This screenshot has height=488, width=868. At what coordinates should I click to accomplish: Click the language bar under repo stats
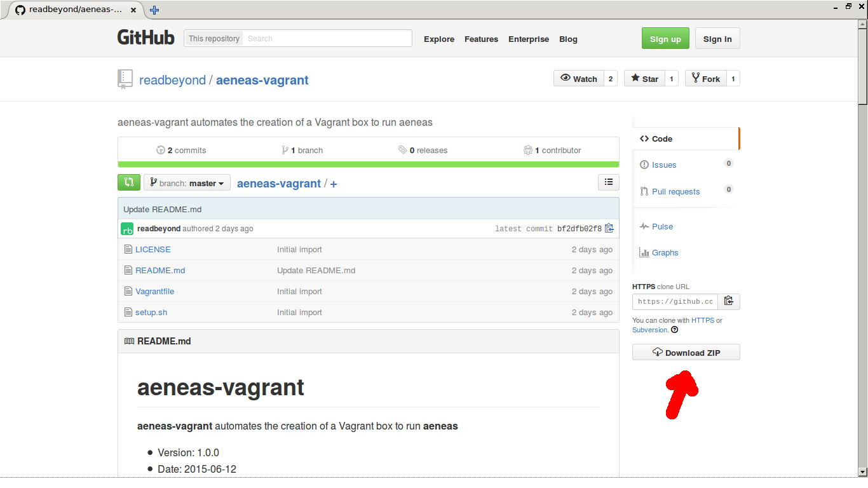pos(369,165)
